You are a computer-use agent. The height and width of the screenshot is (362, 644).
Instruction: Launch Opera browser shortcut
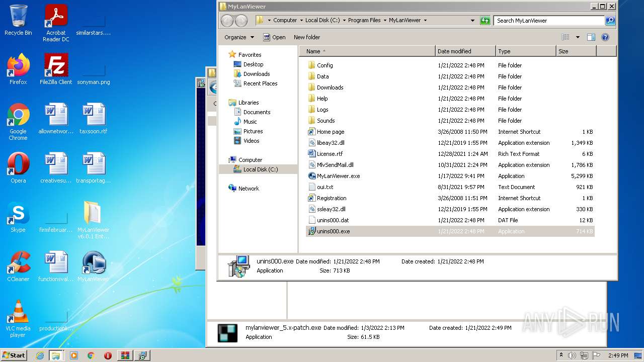(x=18, y=168)
